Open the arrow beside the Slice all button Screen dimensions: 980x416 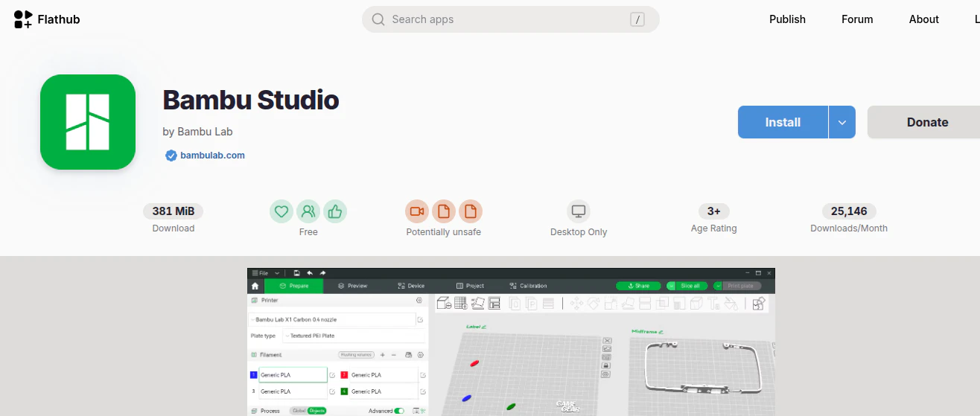point(671,286)
